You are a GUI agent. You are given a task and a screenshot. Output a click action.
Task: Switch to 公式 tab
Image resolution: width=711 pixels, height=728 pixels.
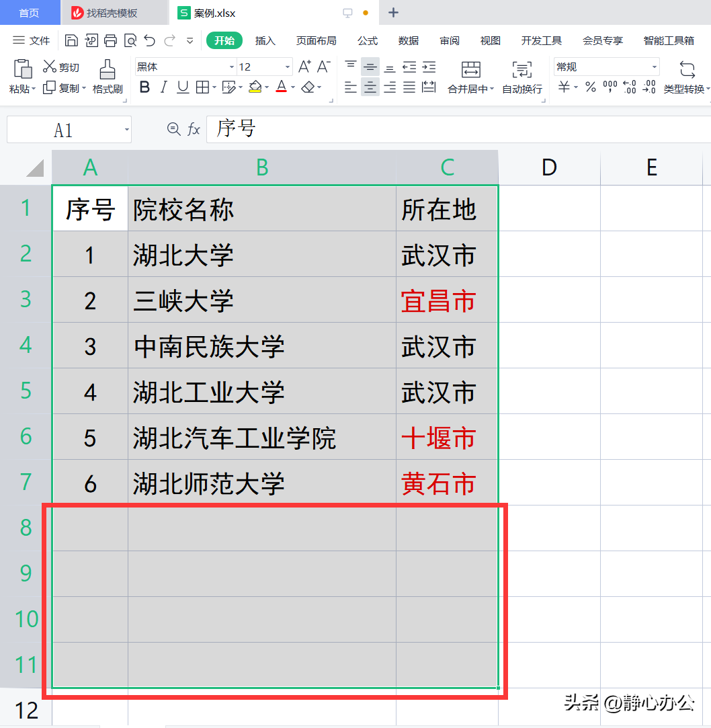367,41
